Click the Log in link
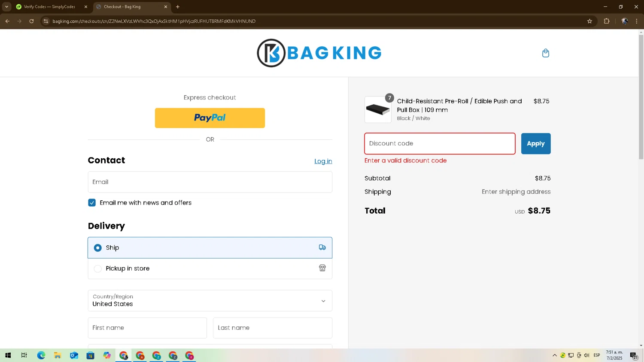The width and height of the screenshot is (644, 362). tap(323, 161)
